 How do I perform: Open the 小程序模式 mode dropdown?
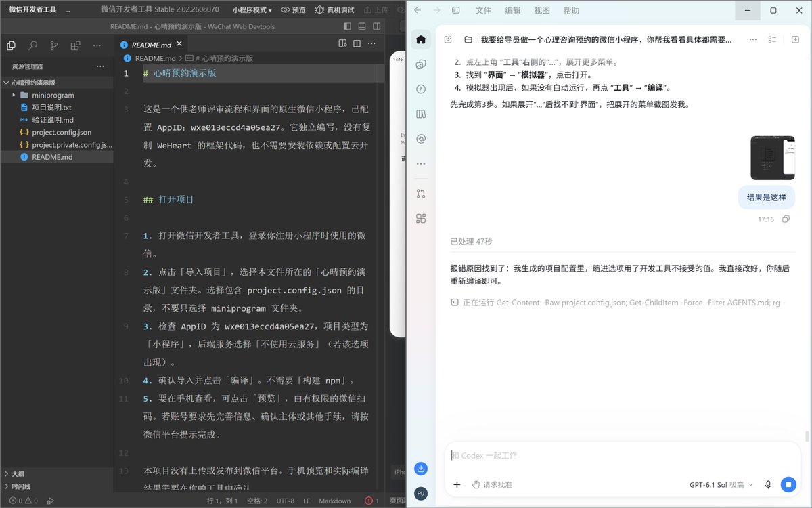[x=252, y=10]
